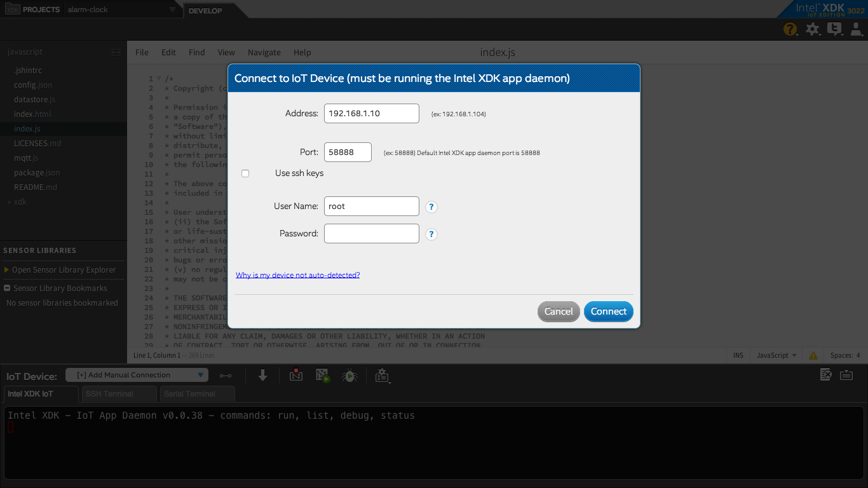Image resolution: width=868 pixels, height=488 pixels.
Task: Open the IoT Device connection dropdown
Action: 137,375
